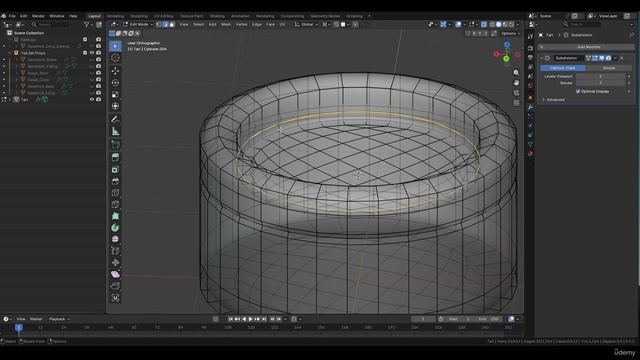Screen dimensions: 640x360
Task: Remove the Subdivision modifier with X button
Action: (x=622, y=58)
